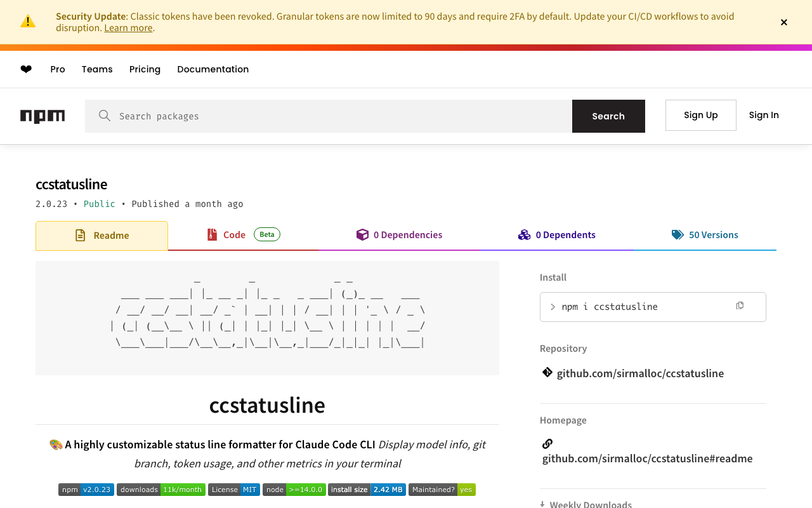Copy the npm install command
Screen dimensions: 812x508
(x=740, y=306)
